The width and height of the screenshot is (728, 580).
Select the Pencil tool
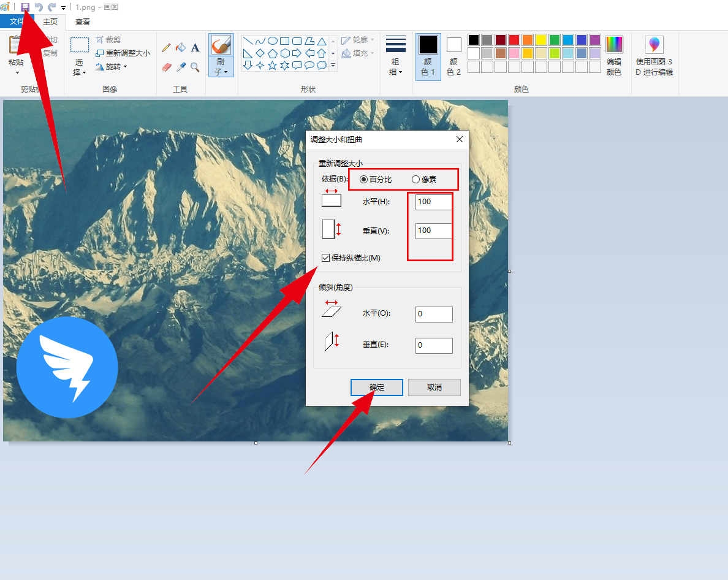166,47
